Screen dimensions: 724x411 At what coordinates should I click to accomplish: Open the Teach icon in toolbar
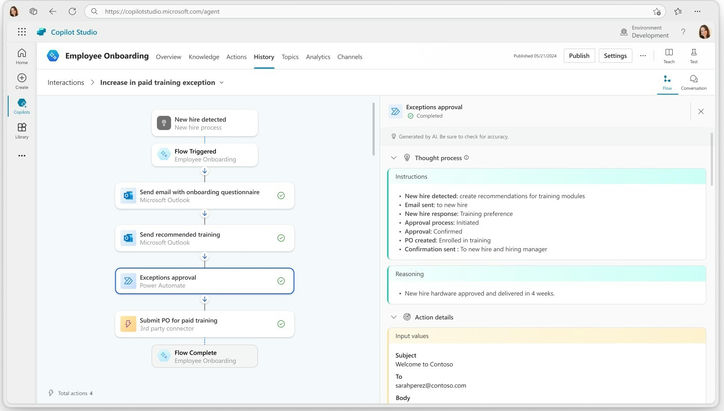[669, 54]
